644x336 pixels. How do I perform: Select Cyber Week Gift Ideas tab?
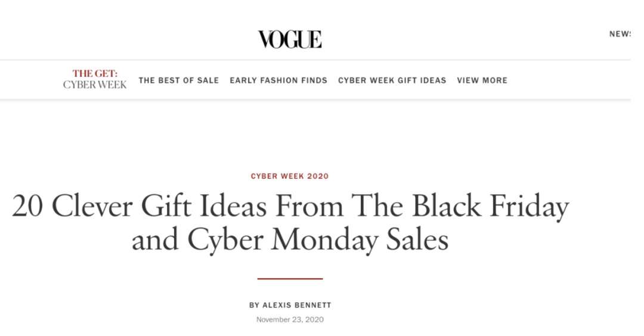pos(392,80)
